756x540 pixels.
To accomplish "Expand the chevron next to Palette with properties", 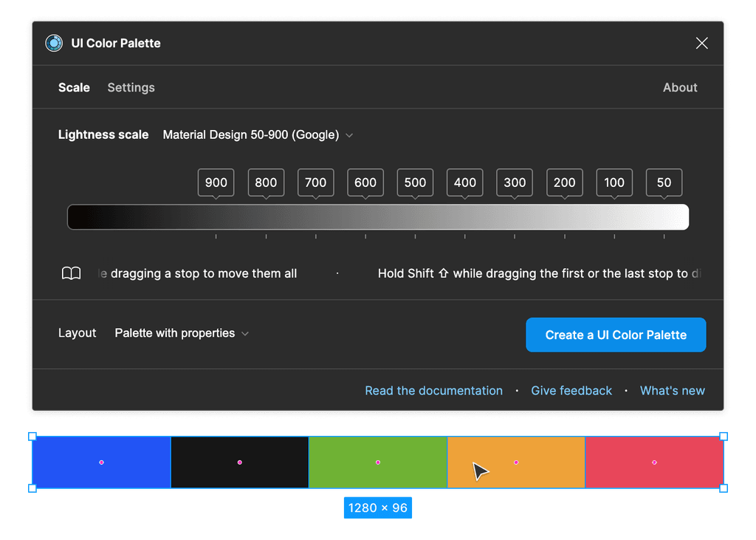I will (244, 333).
